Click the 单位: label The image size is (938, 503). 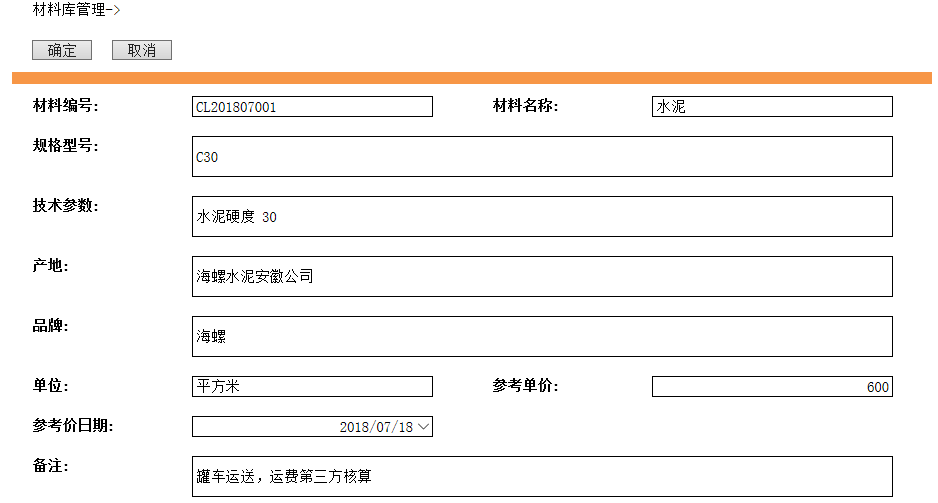50,386
